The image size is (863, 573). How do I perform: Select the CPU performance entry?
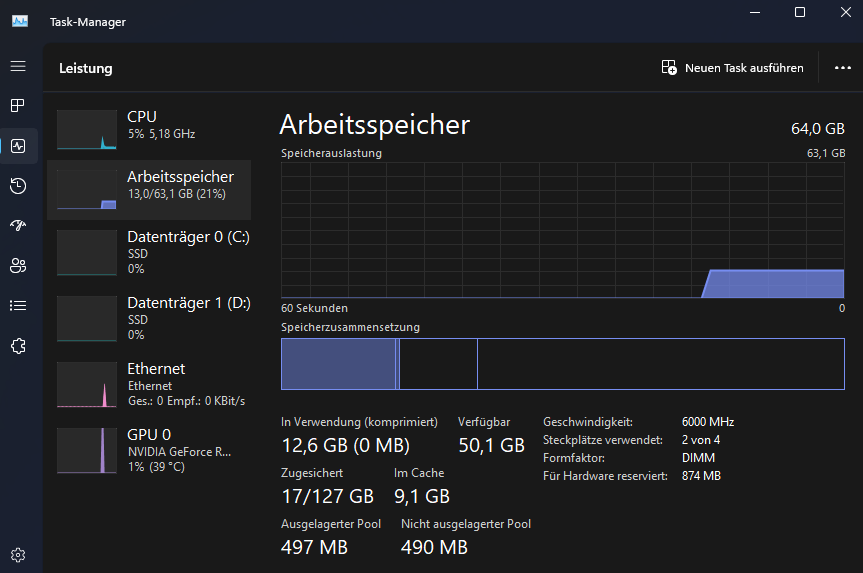point(149,125)
